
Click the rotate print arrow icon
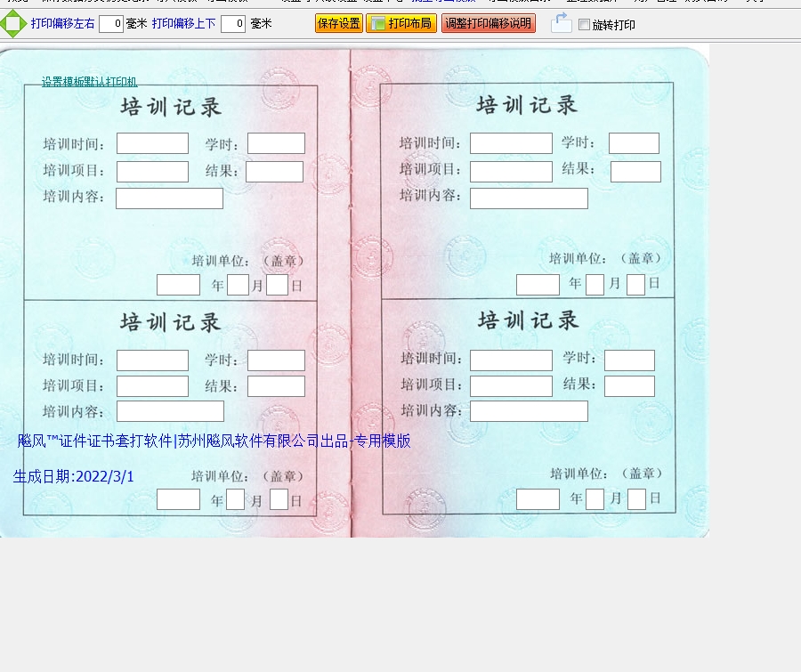click(561, 24)
